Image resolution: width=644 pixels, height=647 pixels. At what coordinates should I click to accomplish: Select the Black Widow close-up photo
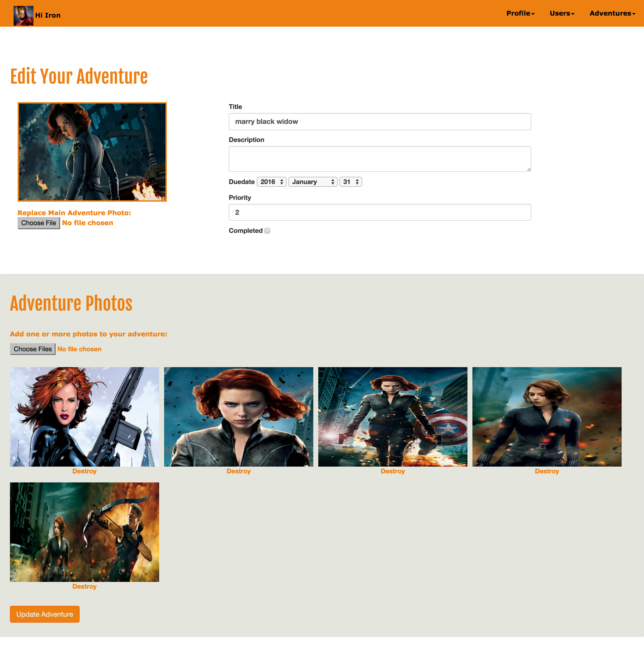pos(238,417)
